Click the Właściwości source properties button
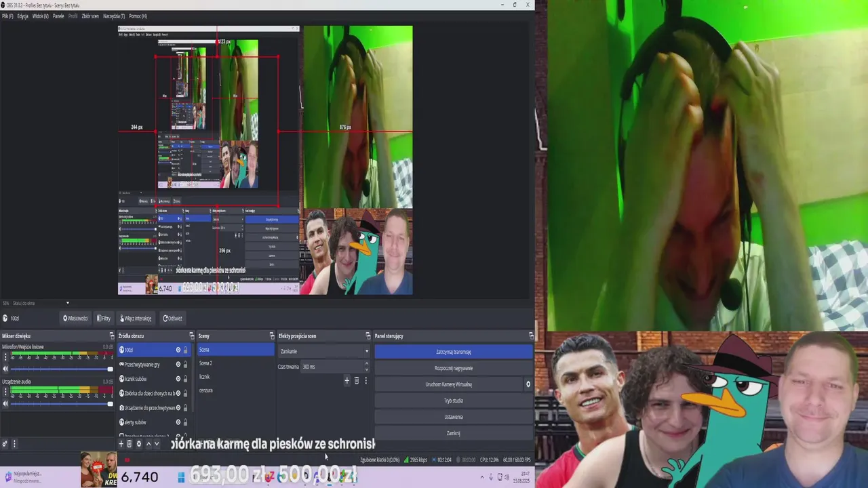Image resolution: width=868 pixels, height=488 pixels. pyautogui.click(x=75, y=319)
